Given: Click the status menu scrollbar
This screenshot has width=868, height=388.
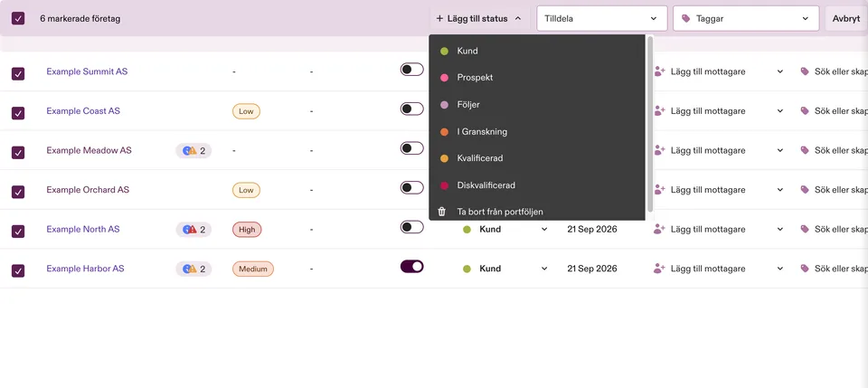Looking at the screenshot, I should coord(650,124).
